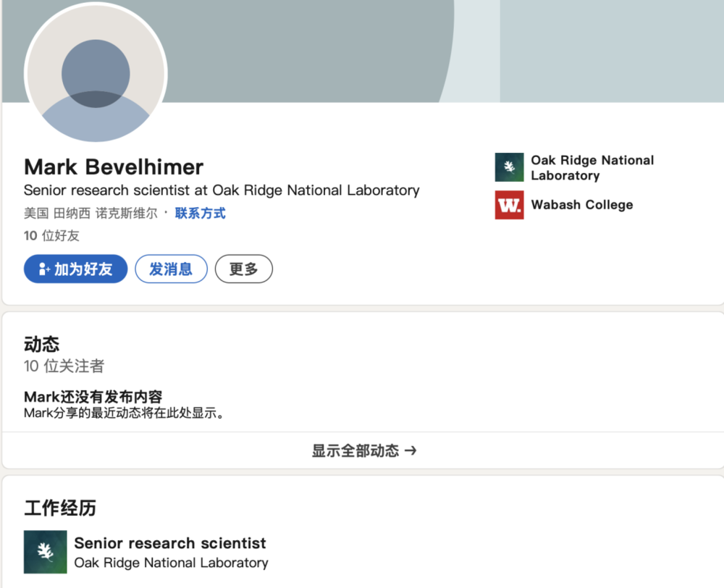Show all activity via 显示全部动态
Image resolution: width=724 pixels, height=588 pixels.
click(x=355, y=451)
